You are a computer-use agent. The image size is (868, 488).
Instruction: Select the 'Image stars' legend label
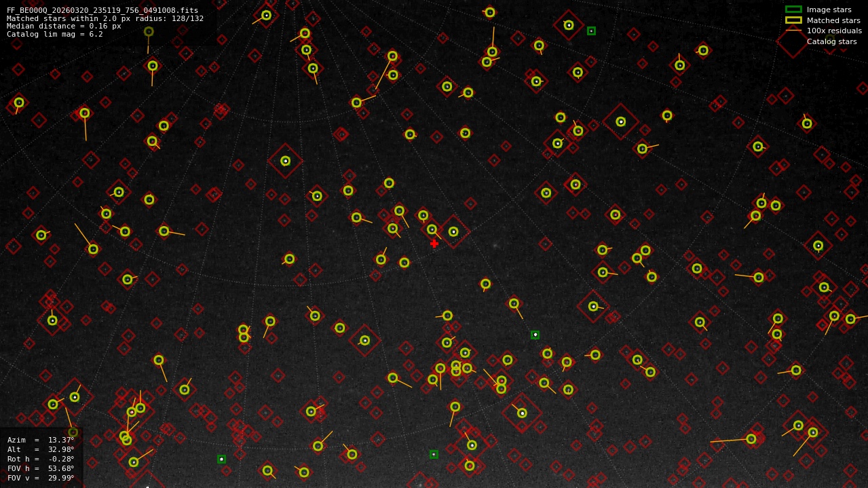(829, 10)
